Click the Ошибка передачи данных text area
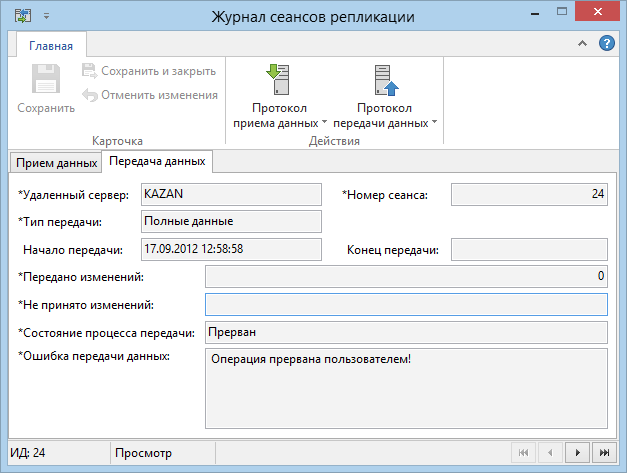This screenshot has width=627, height=473. coord(406,388)
